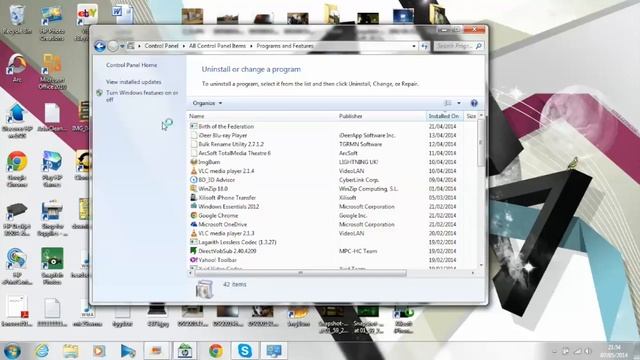Viewport: 640px width, 360px height.
Task: Click the refresh button beside address bar
Action: click(x=424, y=46)
